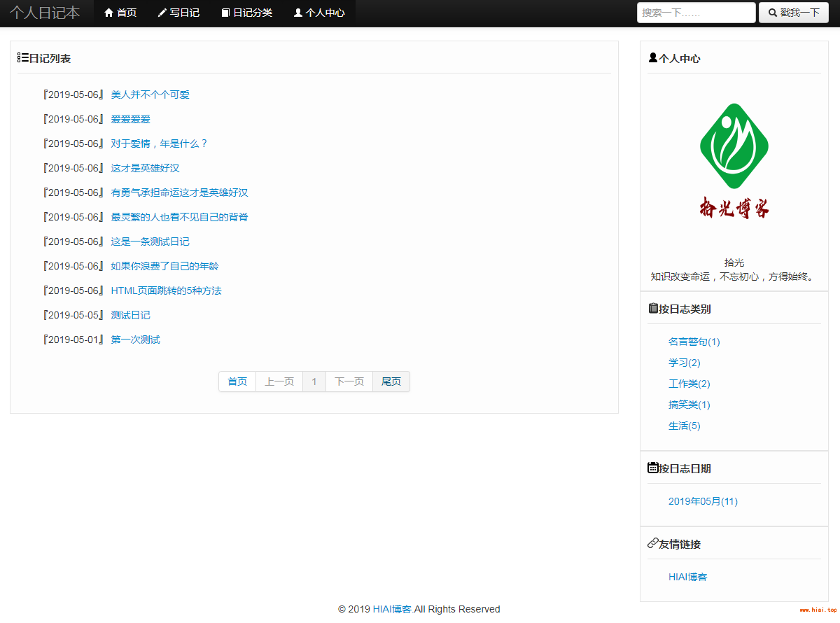Click the calendar icon beside 按日志日期
This screenshot has width=840, height=623.
click(653, 468)
